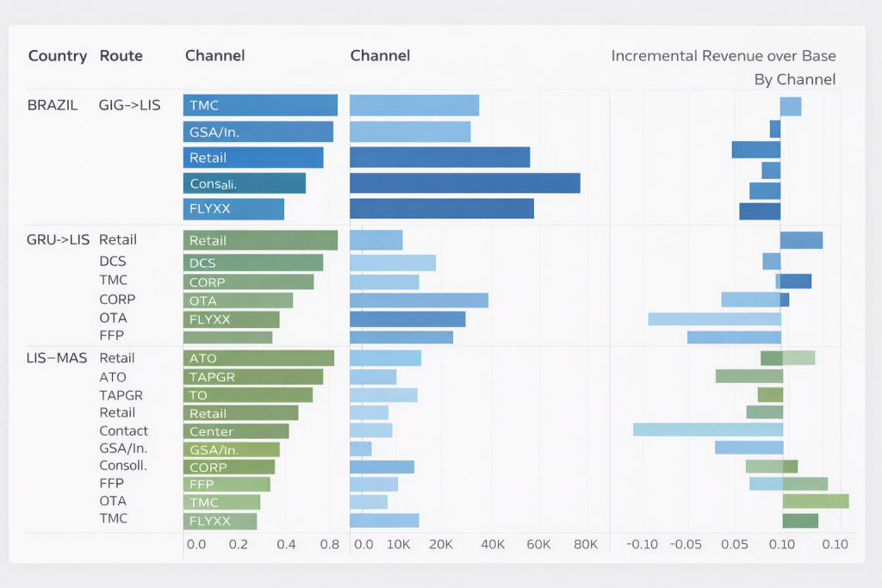This screenshot has height=588, width=882.
Task: Select the Incremental Revenue over Base title
Action: coord(723,56)
